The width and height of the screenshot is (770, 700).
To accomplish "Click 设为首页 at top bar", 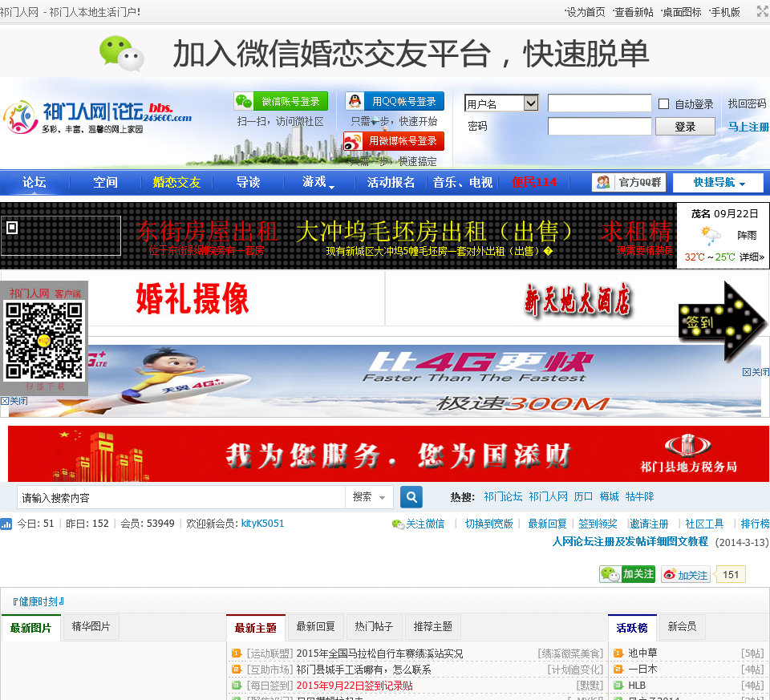I will click(585, 12).
